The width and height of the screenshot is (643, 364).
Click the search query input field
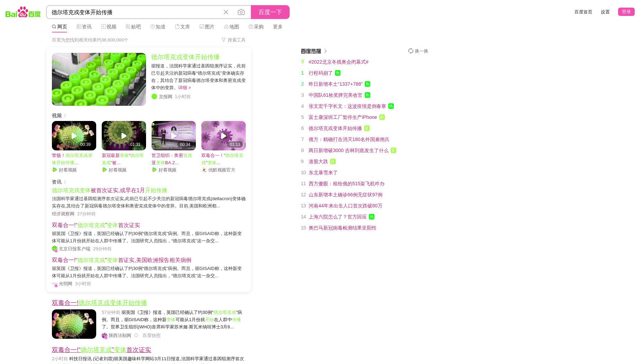point(135,12)
